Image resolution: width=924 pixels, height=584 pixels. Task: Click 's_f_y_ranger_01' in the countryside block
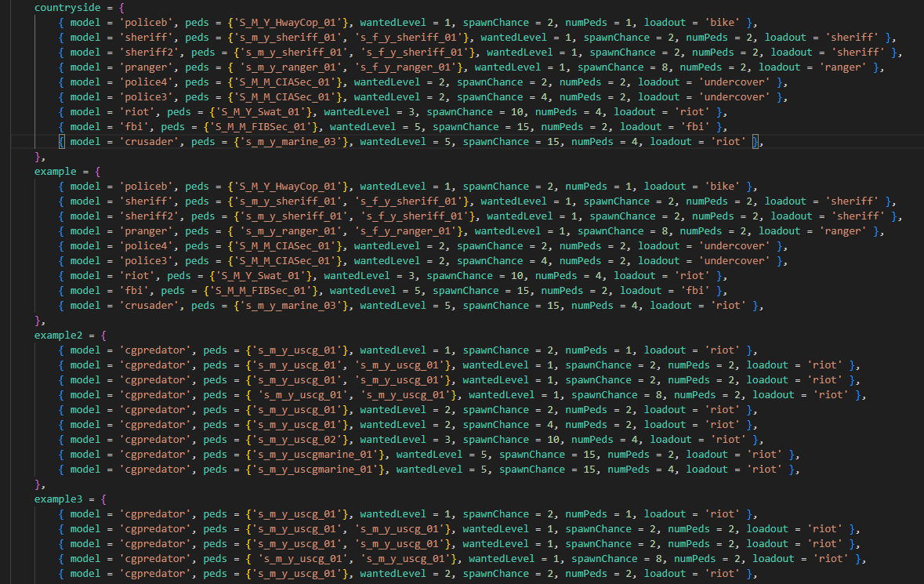405,67
